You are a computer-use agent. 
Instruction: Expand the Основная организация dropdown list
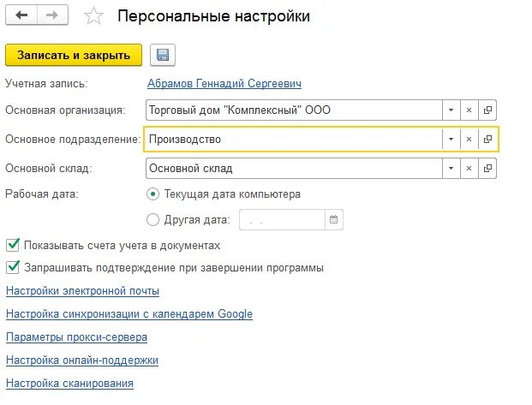point(451,110)
